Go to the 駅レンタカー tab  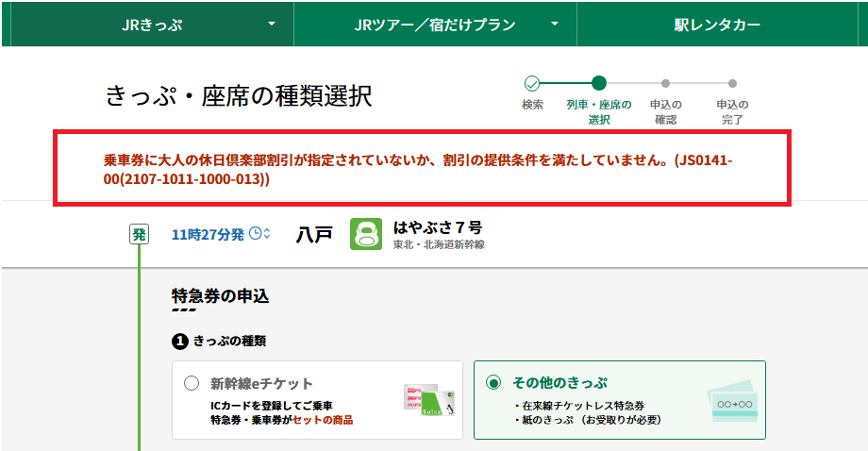[717, 25]
